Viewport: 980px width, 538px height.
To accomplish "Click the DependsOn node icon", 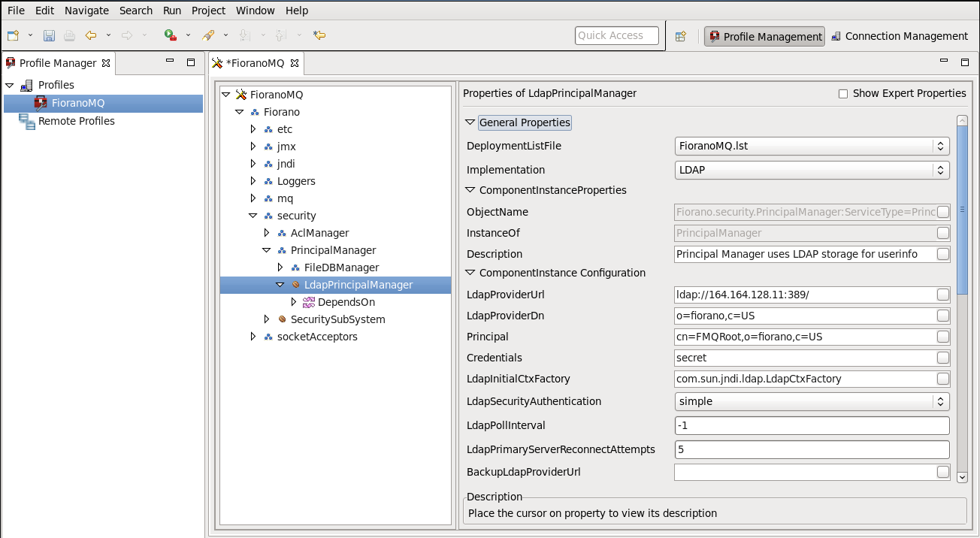I will [308, 302].
